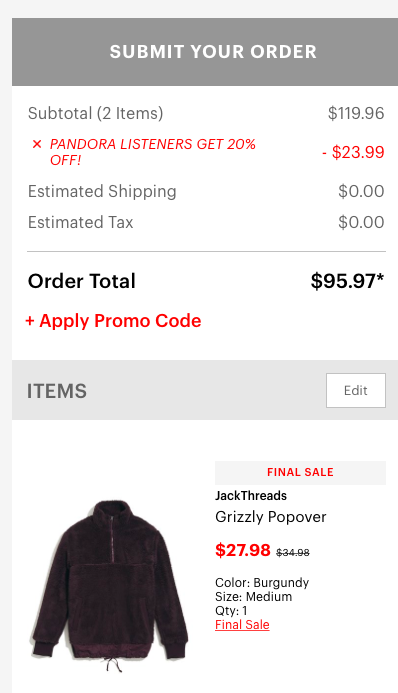
Task: Click the Submit Your Order button
Action: pyautogui.click(x=205, y=52)
